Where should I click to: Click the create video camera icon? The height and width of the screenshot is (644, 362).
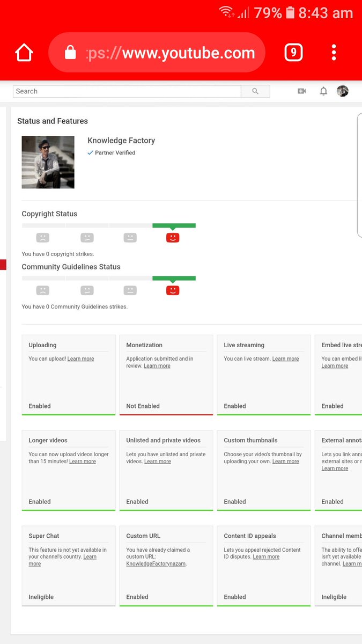pos(302,91)
